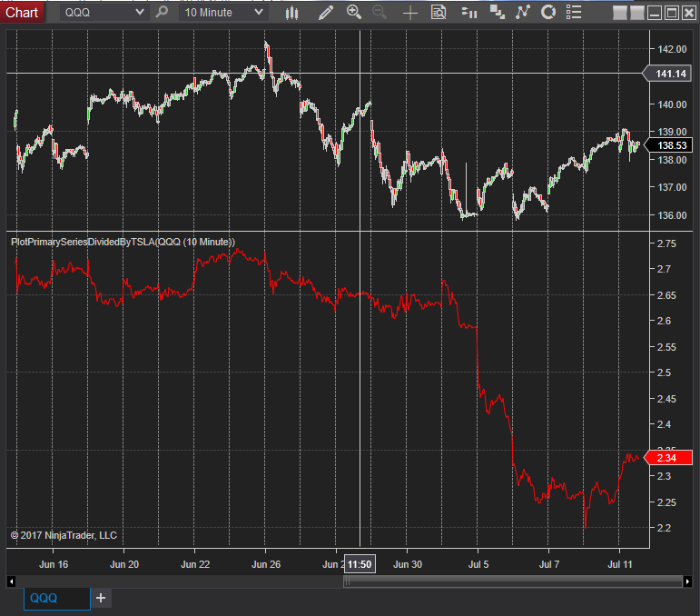
Task: Add a new tab with plus button
Action: pos(101,598)
